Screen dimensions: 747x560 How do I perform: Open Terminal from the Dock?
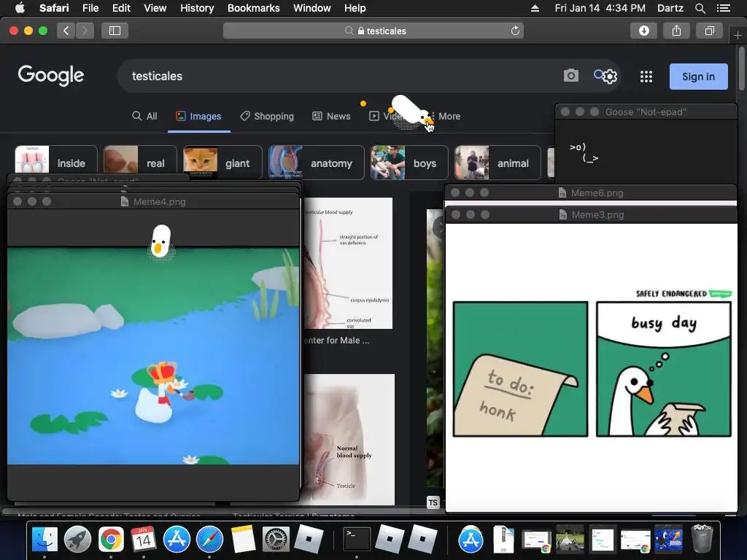pyautogui.click(x=357, y=540)
